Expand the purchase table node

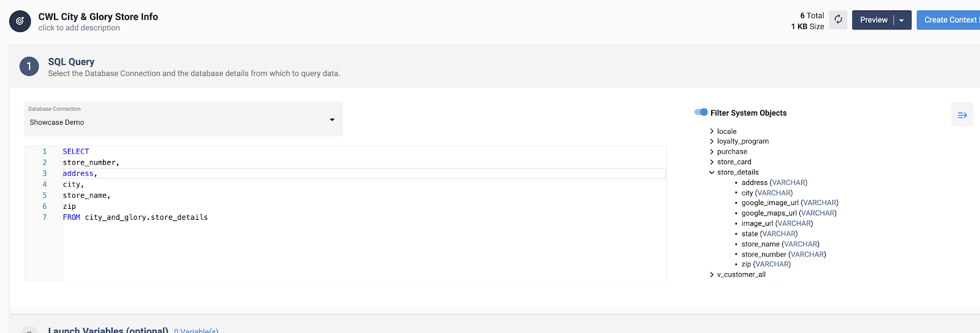[x=712, y=152]
